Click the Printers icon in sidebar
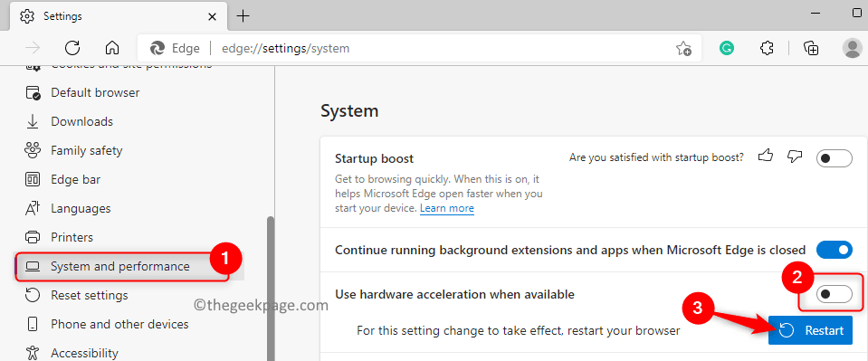868x361 pixels. click(x=33, y=237)
